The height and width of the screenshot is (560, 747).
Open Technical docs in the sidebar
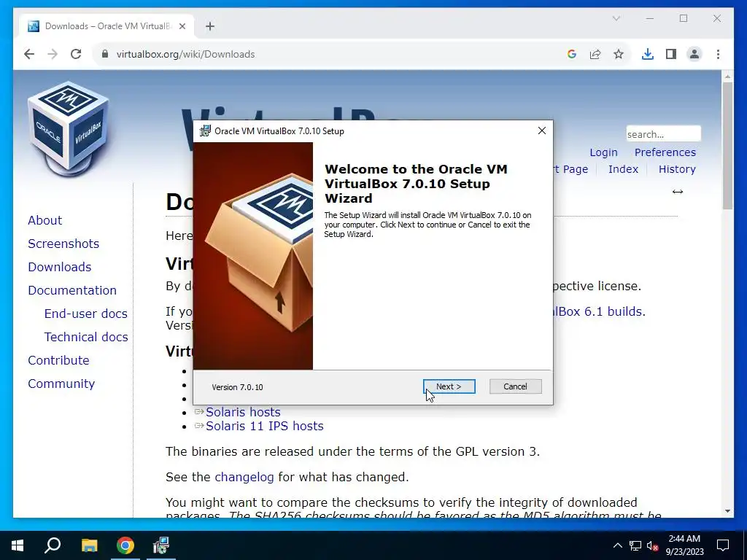86,337
